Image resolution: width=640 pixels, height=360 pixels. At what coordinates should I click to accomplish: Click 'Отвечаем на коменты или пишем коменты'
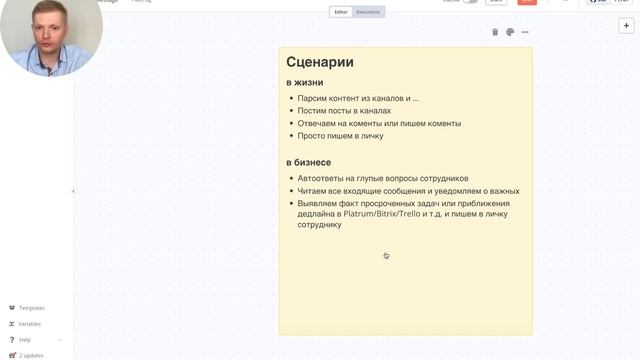click(379, 123)
